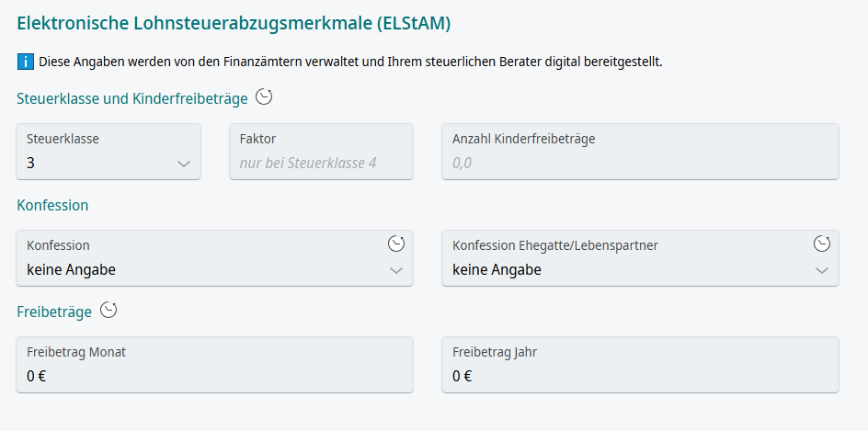Select the Steuerklasse value 3
This screenshot has width=868, height=431.
pos(31,164)
